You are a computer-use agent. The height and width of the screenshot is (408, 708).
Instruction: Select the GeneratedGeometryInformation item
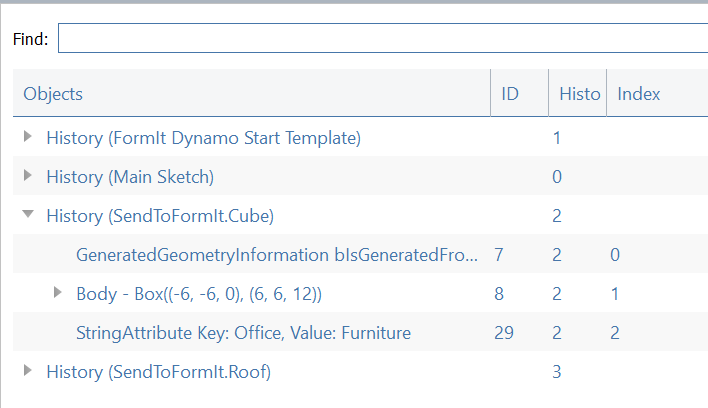277,255
